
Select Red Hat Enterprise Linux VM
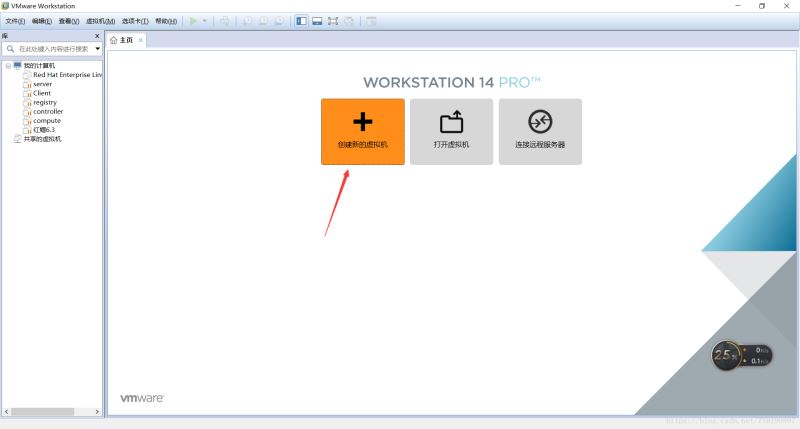67,75
